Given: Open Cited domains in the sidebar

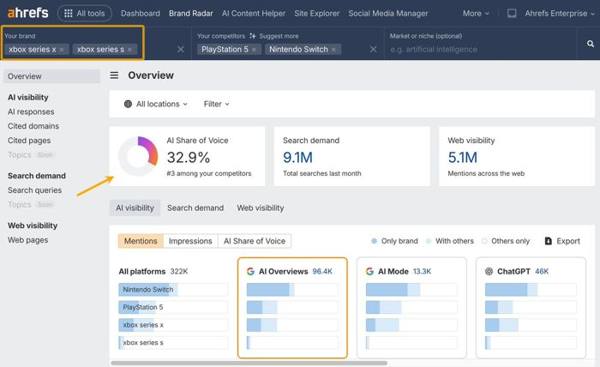Looking at the screenshot, I should pyautogui.click(x=33, y=126).
